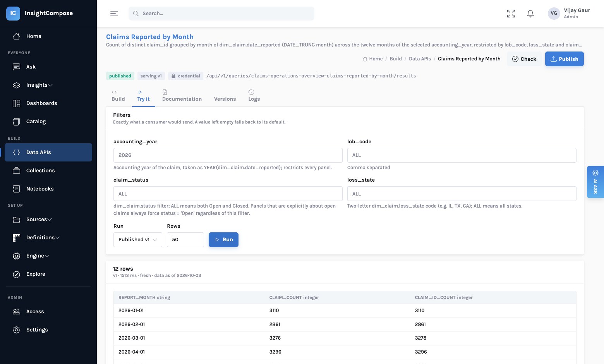Toggle the sidebar hamburger menu
This screenshot has width=604, height=364.
pyautogui.click(x=114, y=14)
